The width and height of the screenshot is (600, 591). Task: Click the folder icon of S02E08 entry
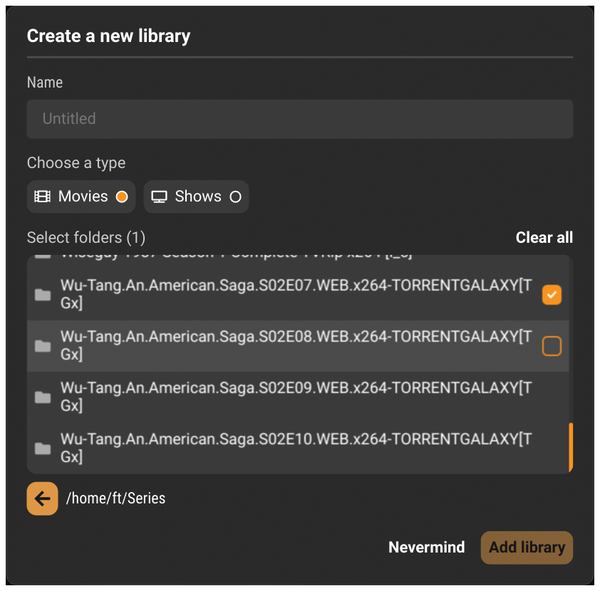(x=42, y=346)
